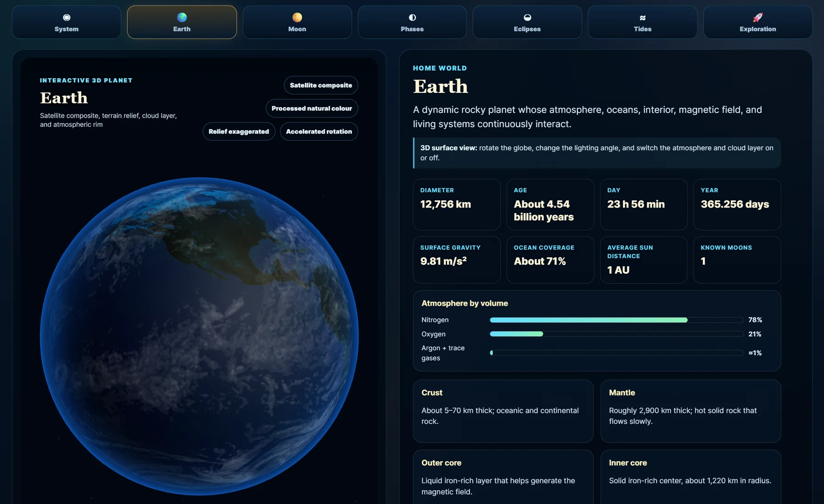Click the Tides wave icon

pyautogui.click(x=643, y=18)
